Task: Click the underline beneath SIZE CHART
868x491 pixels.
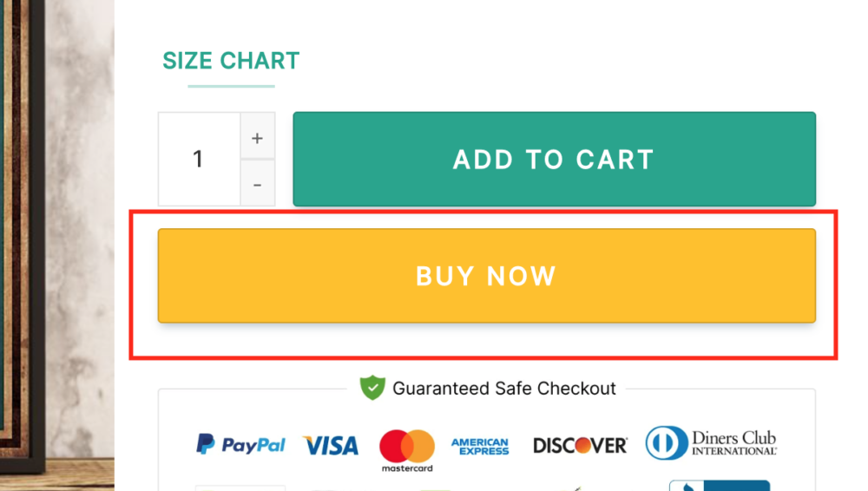Action: tap(231, 86)
